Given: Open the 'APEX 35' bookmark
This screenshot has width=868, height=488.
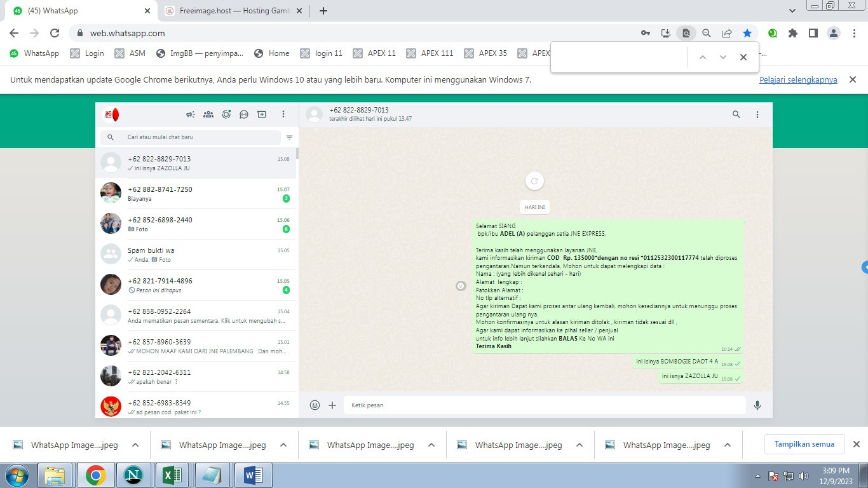Looking at the screenshot, I should (486, 53).
